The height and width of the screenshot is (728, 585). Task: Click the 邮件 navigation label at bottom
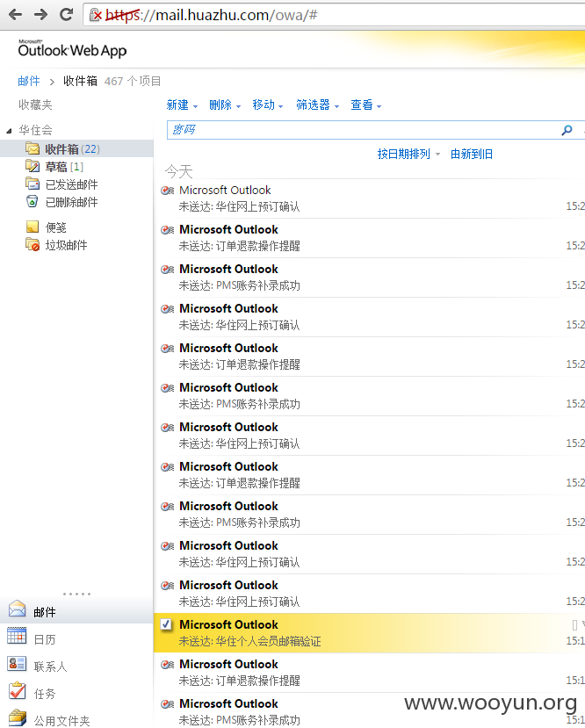45,612
